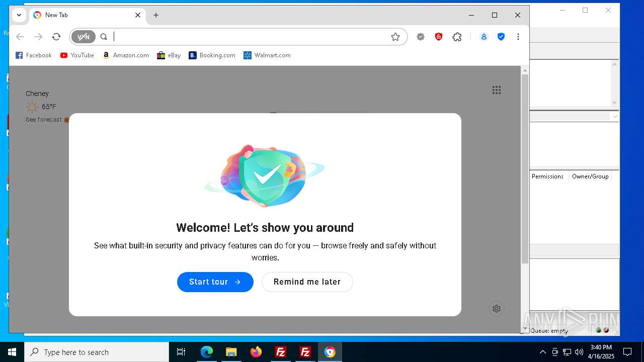Viewport: 644px width, 362px height.
Task: Click the taskbar search box
Action: click(x=97, y=352)
